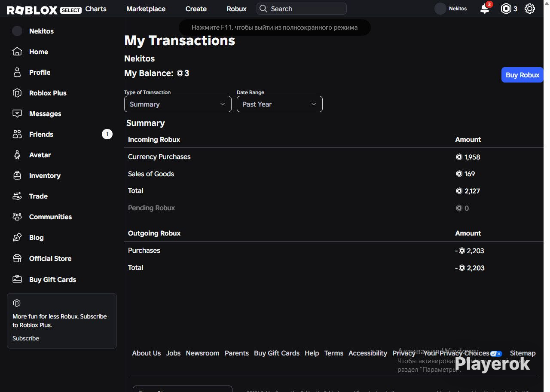
Task: Click the Pending Robux row label
Action: click(x=152, y=208)
